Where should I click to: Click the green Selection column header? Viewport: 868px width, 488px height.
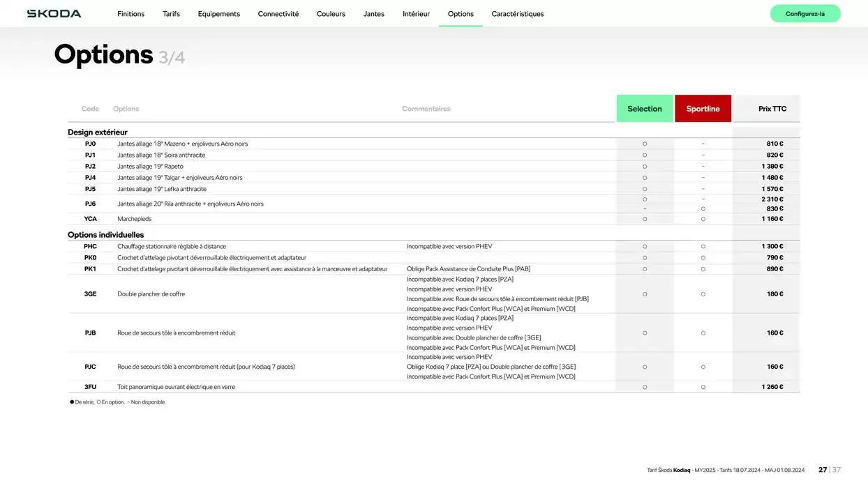click(644, 109)
